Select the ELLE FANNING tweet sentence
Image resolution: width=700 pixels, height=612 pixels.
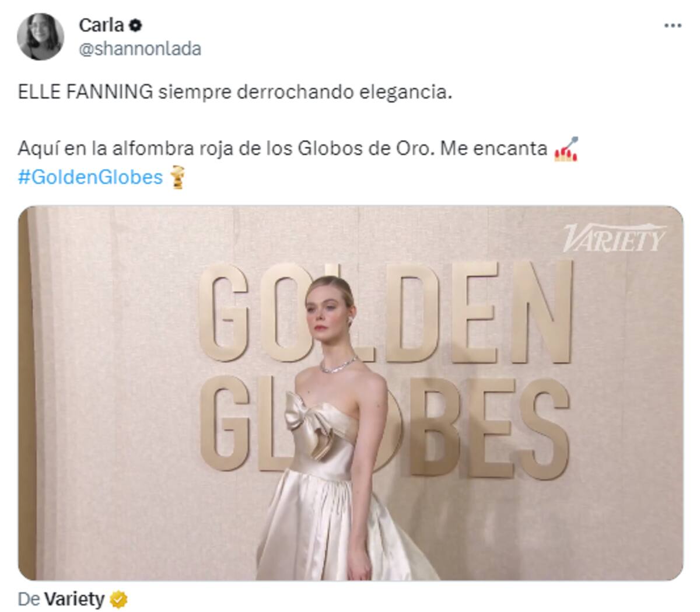(x=235, y=92)
